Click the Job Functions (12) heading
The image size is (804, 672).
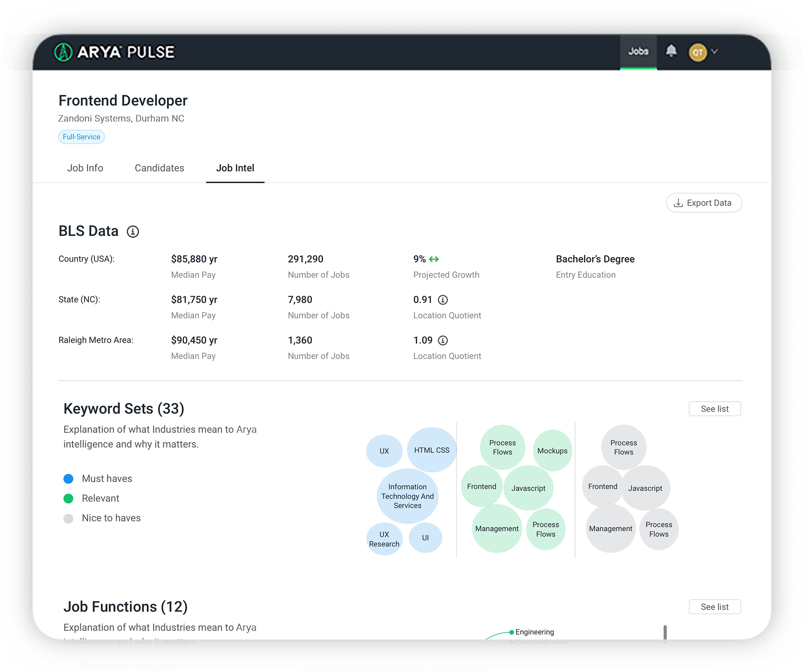click(x=125, y=607)
